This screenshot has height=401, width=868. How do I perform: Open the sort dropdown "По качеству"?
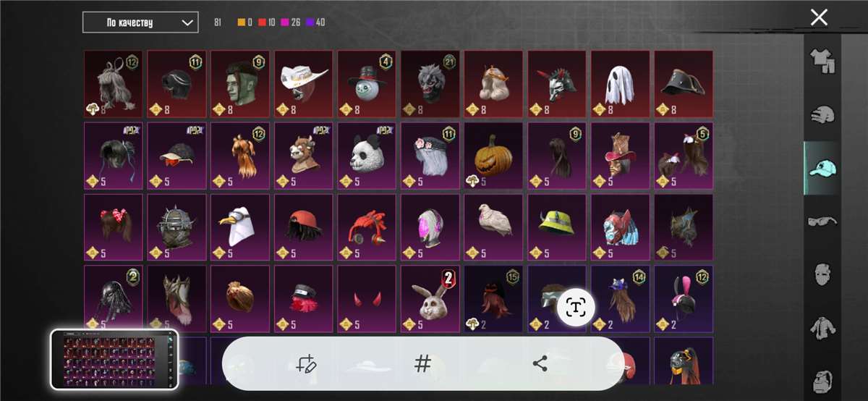(140, 22)
